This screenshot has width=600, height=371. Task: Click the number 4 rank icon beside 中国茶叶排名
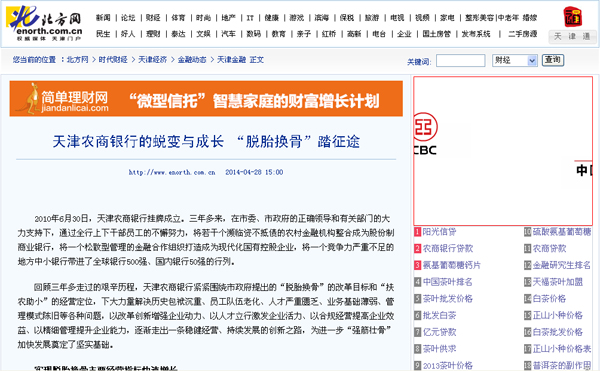(417, 282)
